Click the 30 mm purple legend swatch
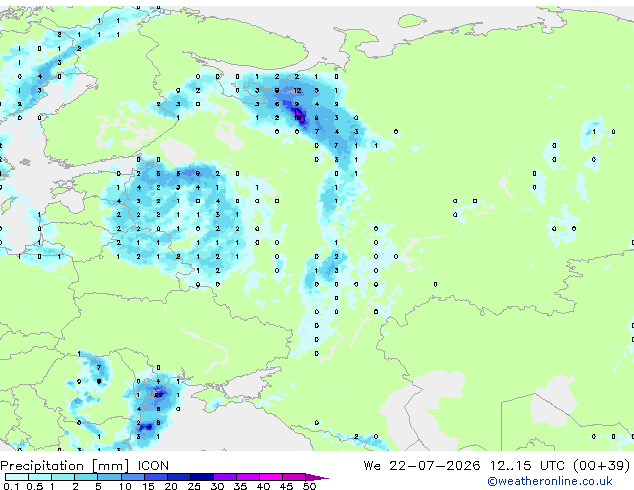The image size is (634, 490). [x=225, y=477]
